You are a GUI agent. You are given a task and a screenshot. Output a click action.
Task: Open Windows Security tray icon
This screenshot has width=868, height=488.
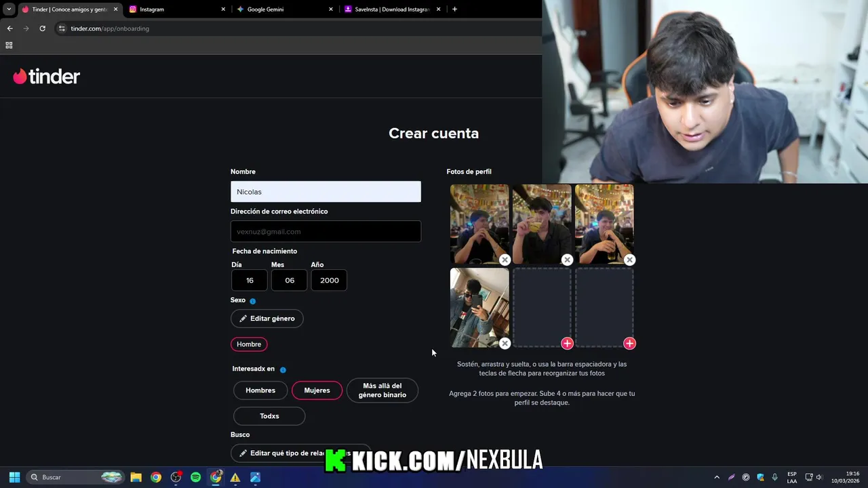760,477
